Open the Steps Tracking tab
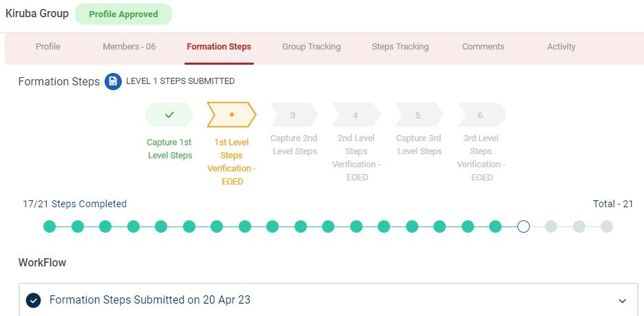 400,47
